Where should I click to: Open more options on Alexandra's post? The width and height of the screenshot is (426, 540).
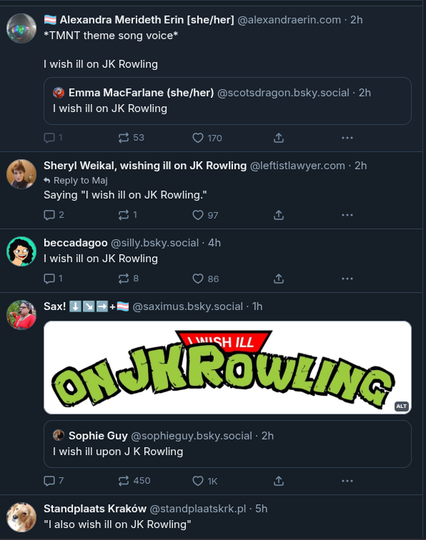(347, 138)
